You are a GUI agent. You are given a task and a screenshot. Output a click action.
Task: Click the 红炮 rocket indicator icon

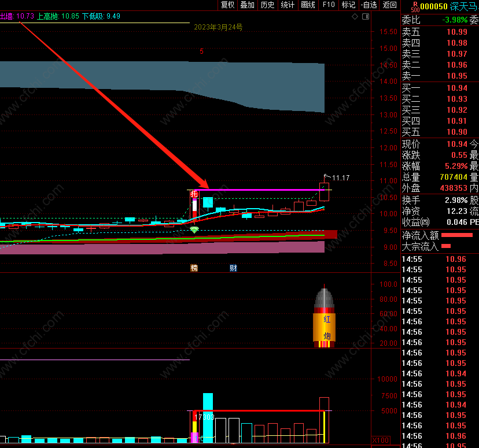point(324,316)
